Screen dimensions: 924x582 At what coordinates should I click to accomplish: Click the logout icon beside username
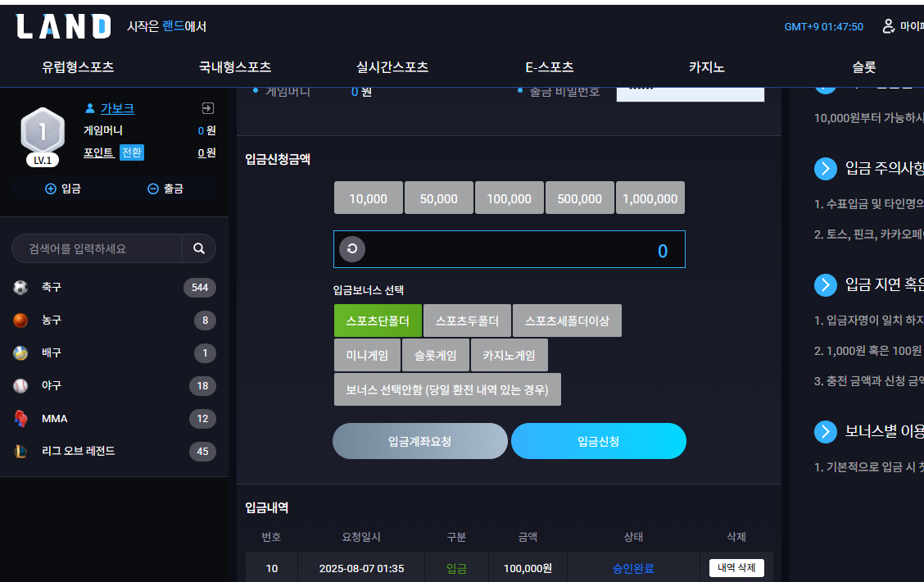click(207, 108)
